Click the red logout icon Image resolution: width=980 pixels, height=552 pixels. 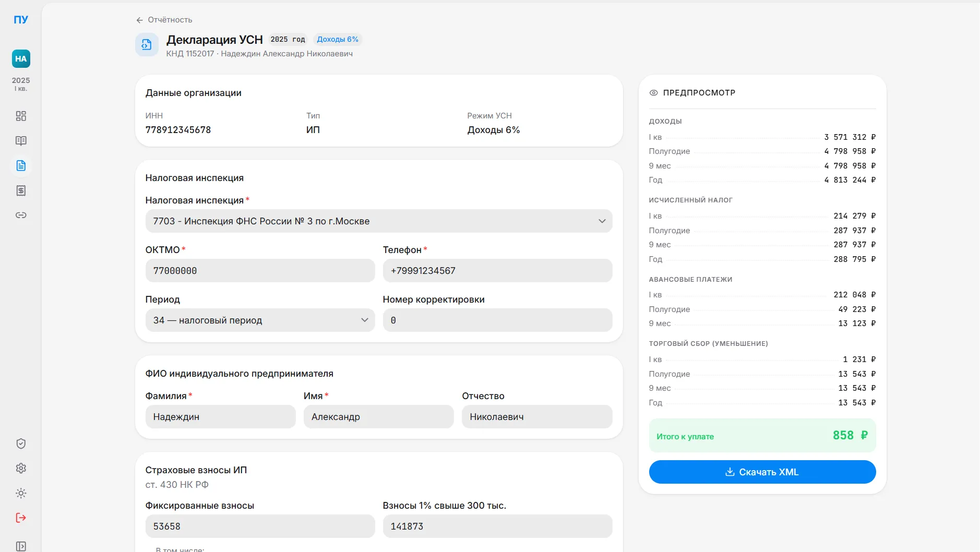tap(21, 518)
